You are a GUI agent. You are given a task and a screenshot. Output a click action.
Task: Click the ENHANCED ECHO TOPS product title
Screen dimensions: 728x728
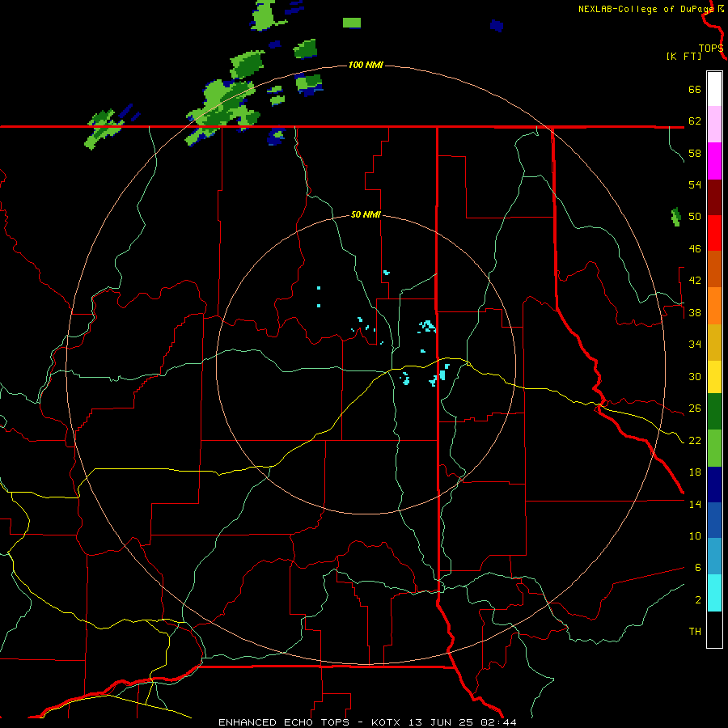[284, 722]
